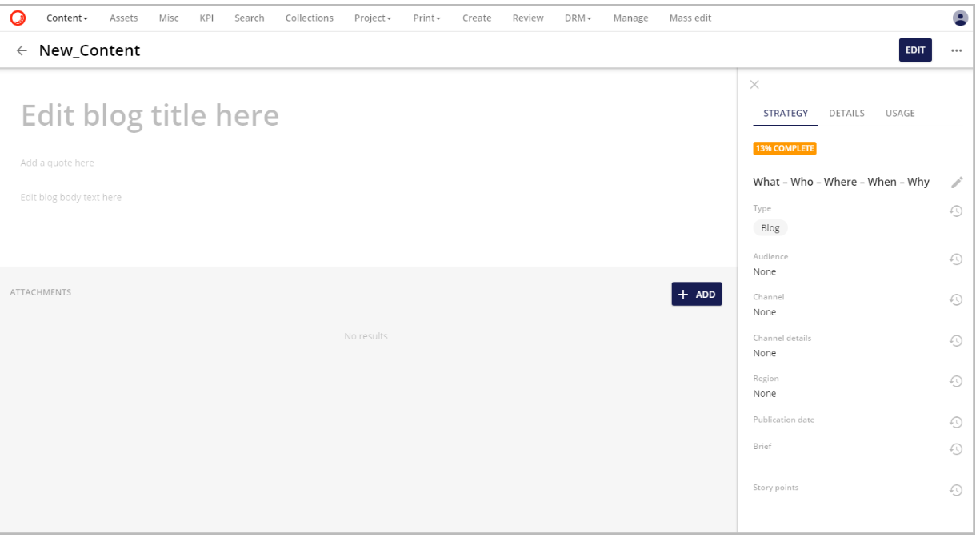Expand the Content dropdown menu
Screen dimensions: 980x542
coord(67,18)
